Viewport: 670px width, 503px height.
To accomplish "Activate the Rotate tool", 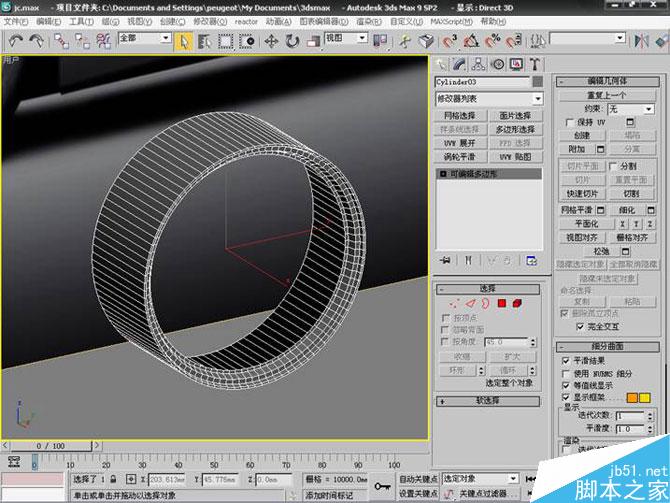I will point(292,41).
